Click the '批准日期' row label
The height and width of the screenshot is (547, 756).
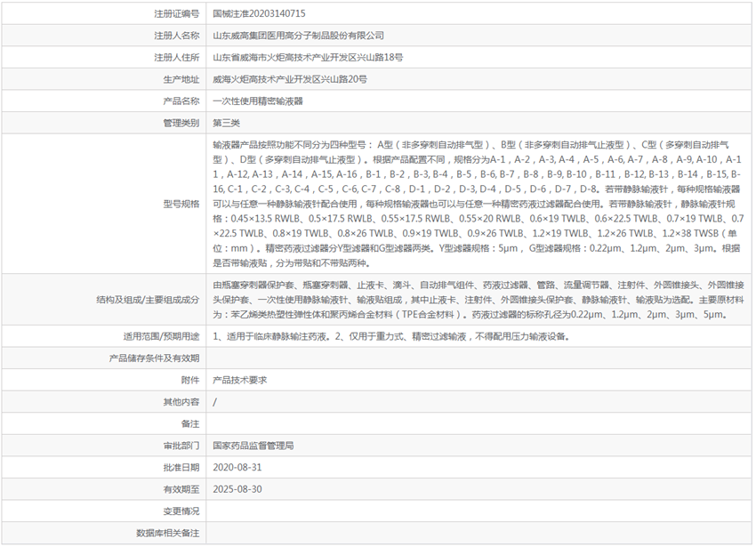point(181,468)
